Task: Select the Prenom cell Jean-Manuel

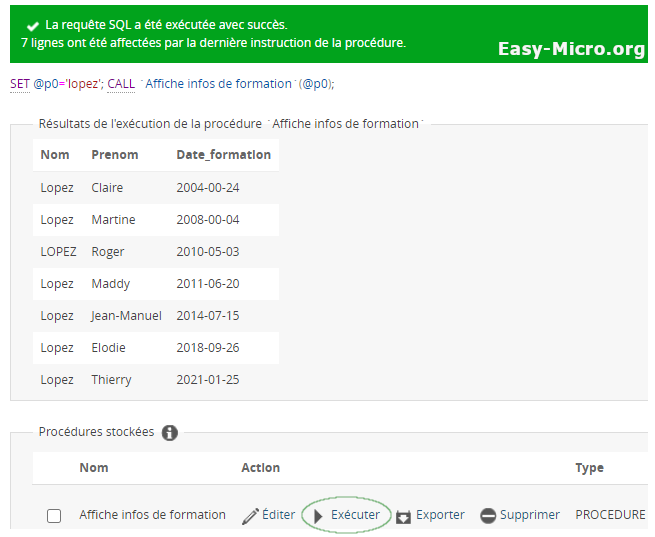Action: point(126,316)
